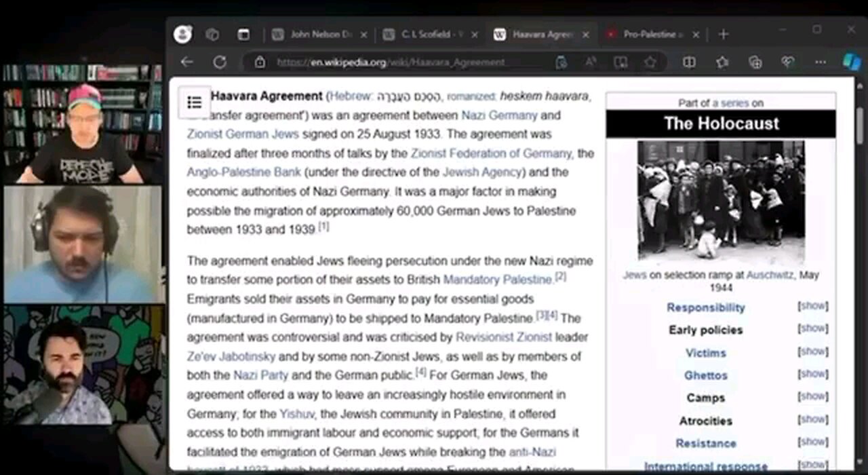868x475 pixels.
Task: Open the Ghettos sidebar link
Action: tap(706, 375)
